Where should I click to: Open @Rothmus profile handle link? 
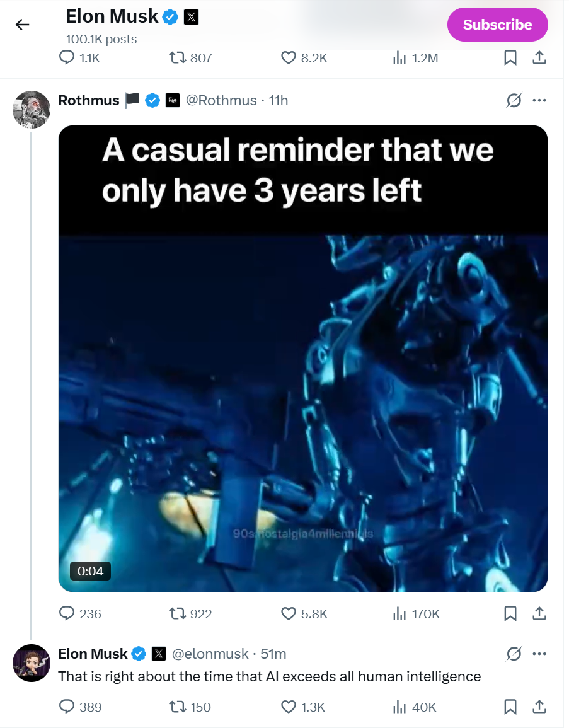point(221,100)
